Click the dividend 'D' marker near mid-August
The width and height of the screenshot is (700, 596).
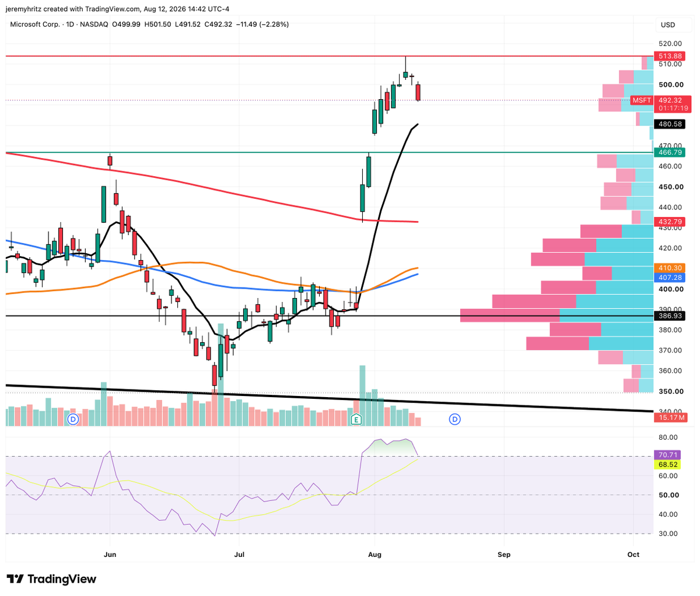456,419
